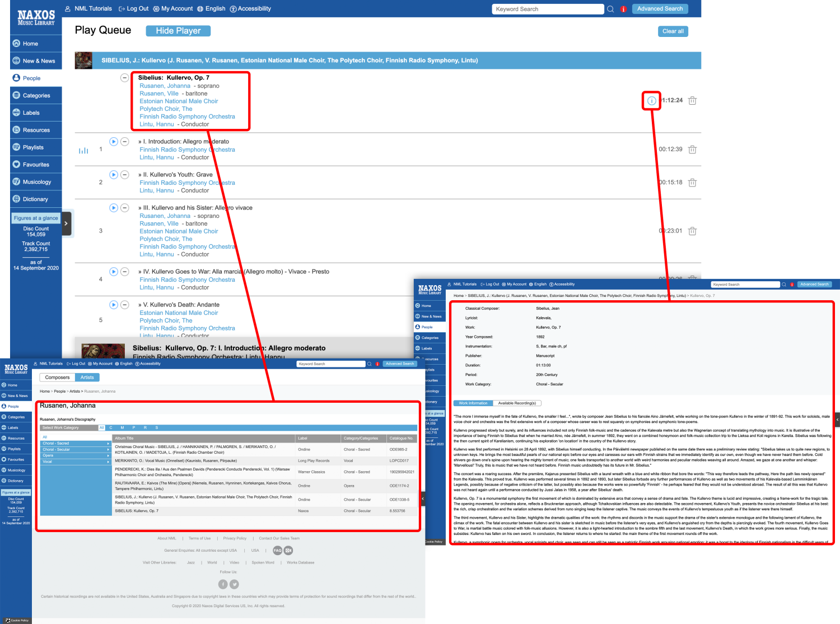Open Musicology in the Play Queue window sidebar

[x=36, y=182]
